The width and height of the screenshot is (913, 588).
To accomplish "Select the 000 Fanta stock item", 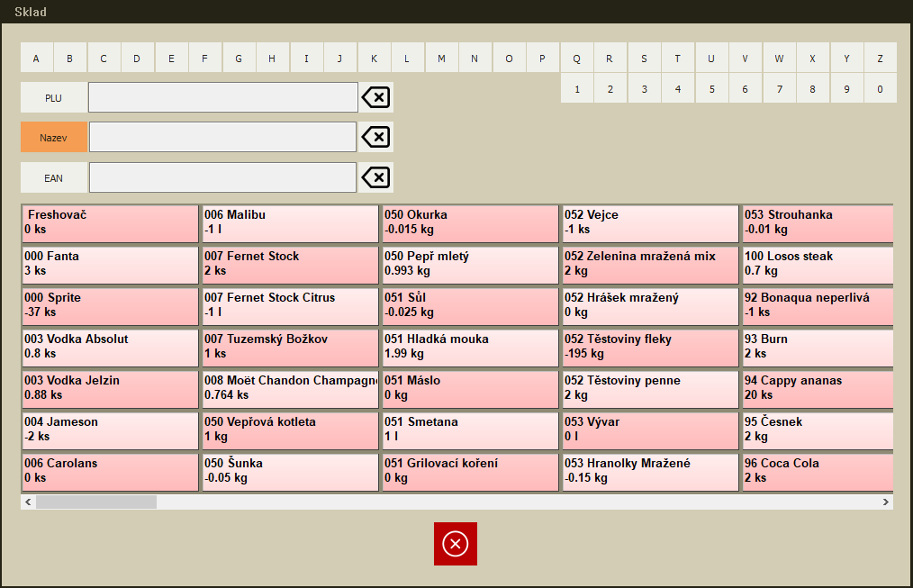I will [109, 264].
